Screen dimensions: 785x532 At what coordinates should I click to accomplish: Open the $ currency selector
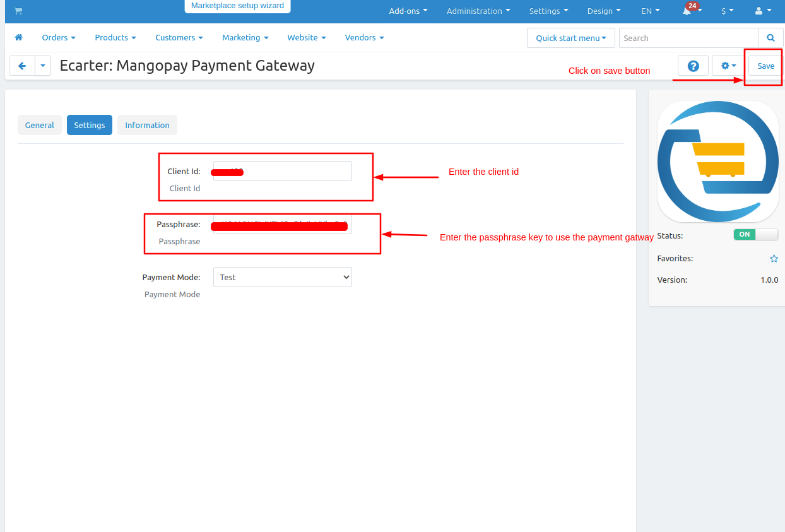(728, 11)
